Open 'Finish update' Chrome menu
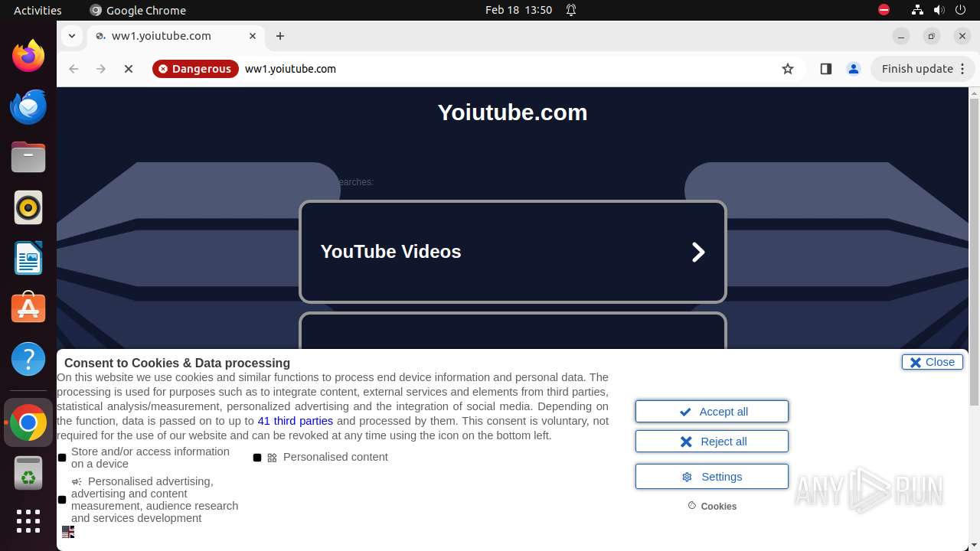Viewport: 980px width, 551px height. tap(923, 69)
